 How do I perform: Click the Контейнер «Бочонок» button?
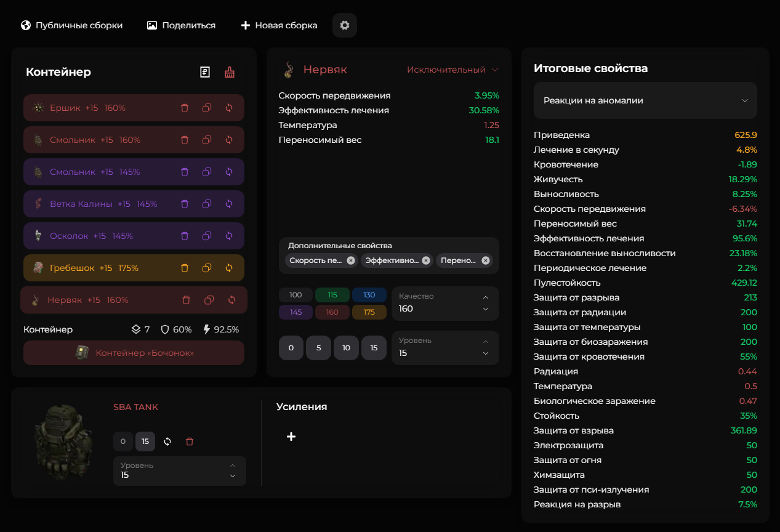134,353
